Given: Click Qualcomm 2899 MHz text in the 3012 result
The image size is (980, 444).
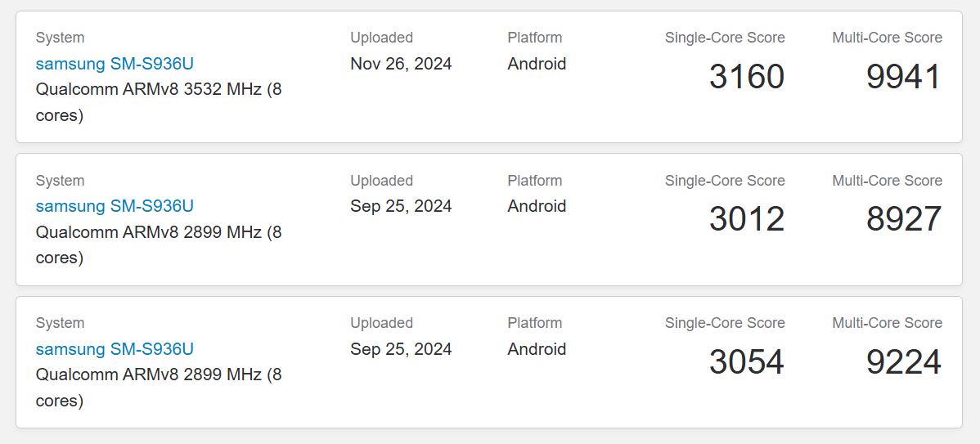Looking at the screenshot, I should 158,232.
